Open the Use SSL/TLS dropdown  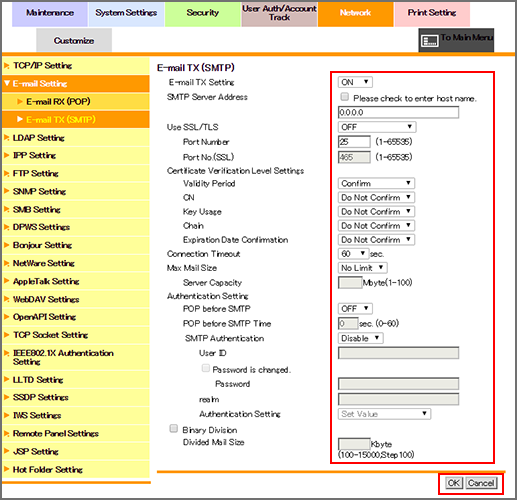(x=377, y=127)
